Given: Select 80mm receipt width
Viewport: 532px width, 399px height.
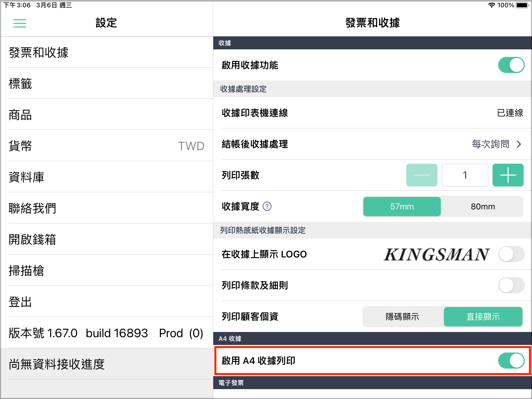Looking at the screenshot, I should (x=483, y=207).
